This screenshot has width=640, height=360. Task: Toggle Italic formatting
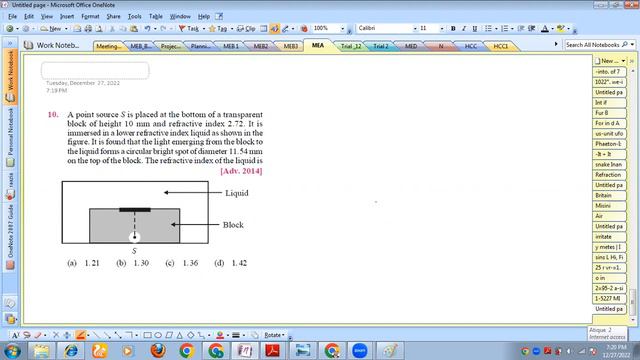point(464,28)
